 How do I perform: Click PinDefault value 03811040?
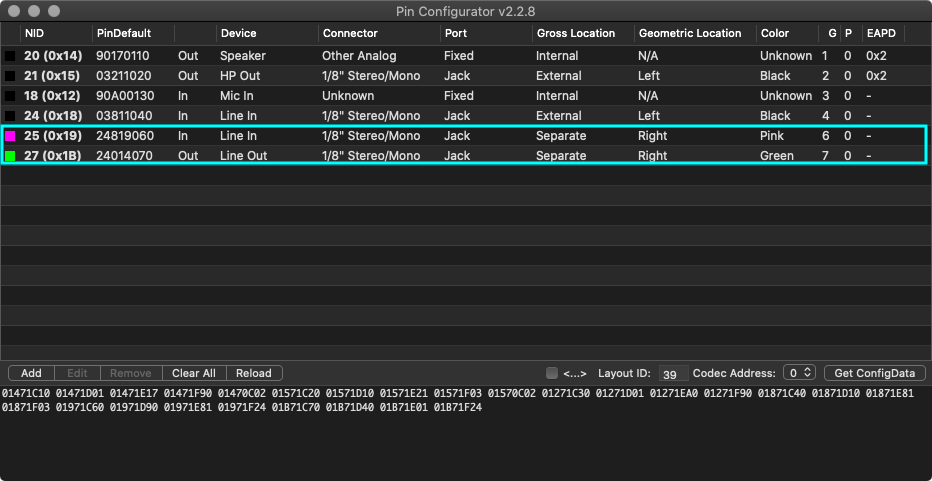click(x=124, y=116)
